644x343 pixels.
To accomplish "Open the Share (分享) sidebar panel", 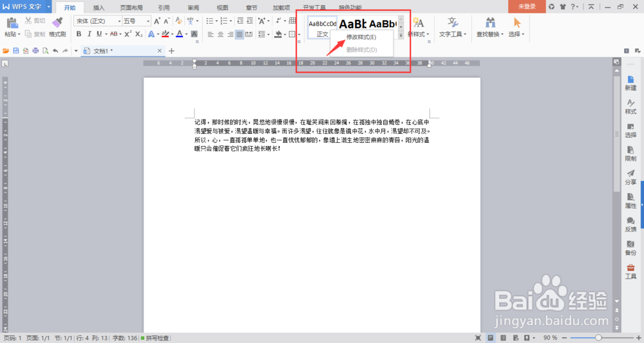I will [630, 177].
